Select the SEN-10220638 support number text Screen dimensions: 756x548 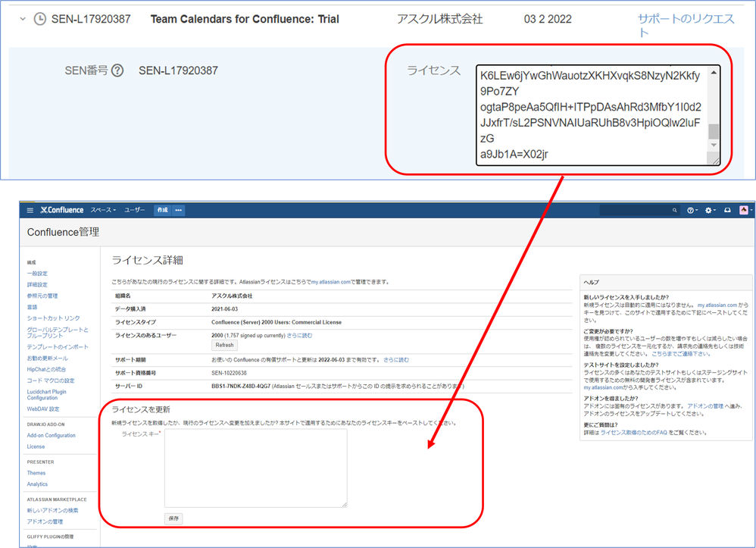coord(229,373)
